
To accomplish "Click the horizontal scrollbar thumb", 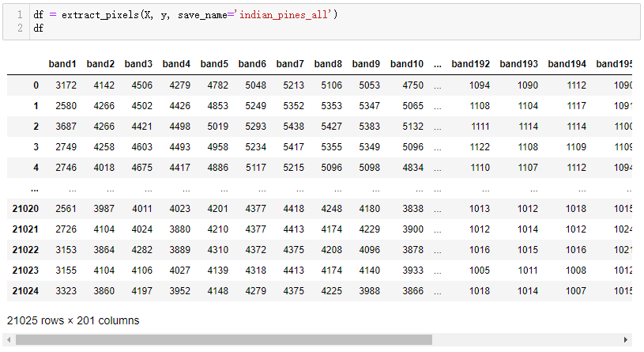I will (x=224, y=339).
